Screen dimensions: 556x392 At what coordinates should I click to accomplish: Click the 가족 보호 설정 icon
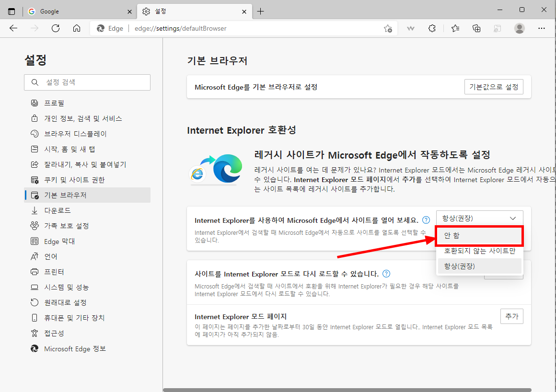click(x=35, y=226)
